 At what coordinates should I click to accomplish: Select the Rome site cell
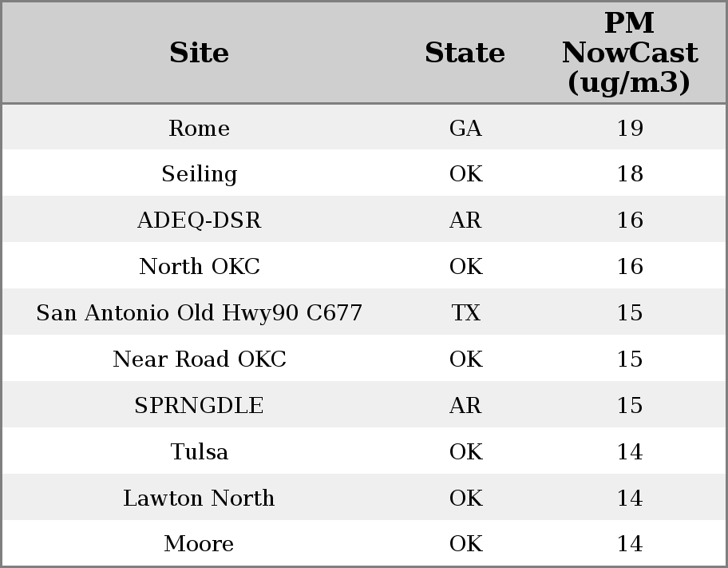199,128
